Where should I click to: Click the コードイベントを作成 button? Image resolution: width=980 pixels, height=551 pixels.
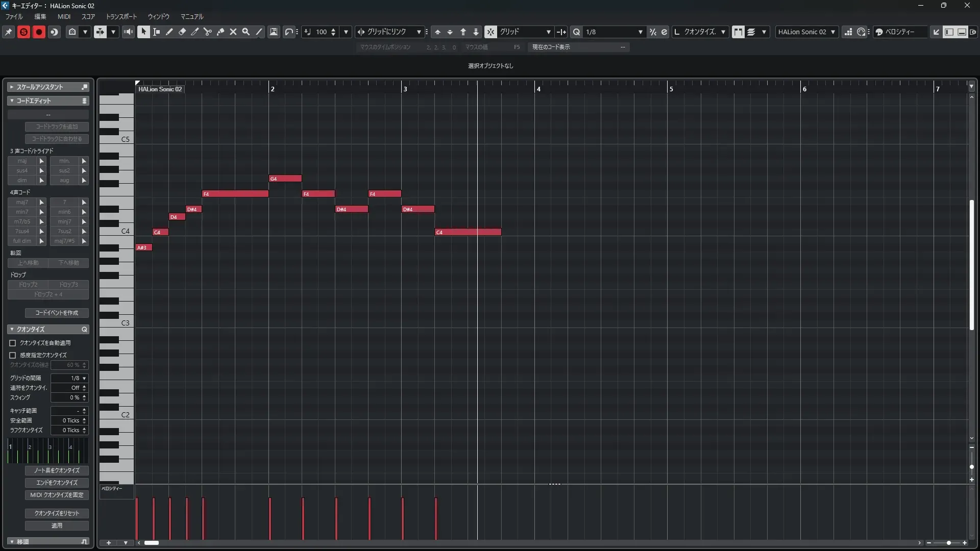[57, 313]
